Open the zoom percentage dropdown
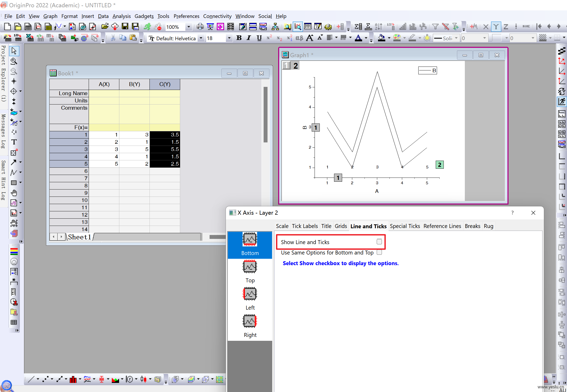The image size is (567, 392). (x=189, y=27)
